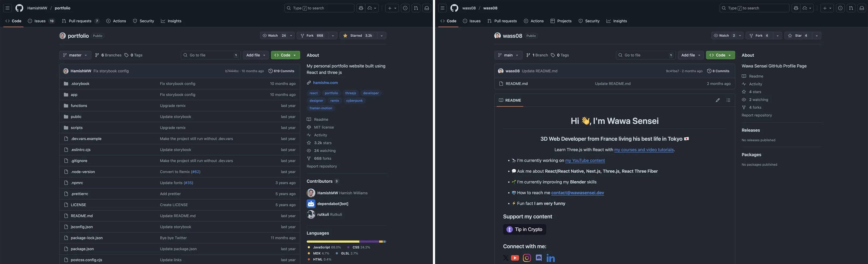The width and height of the screenshot is (868, 264).
Task: Open YouTube social icon
Action: (515, 258)
